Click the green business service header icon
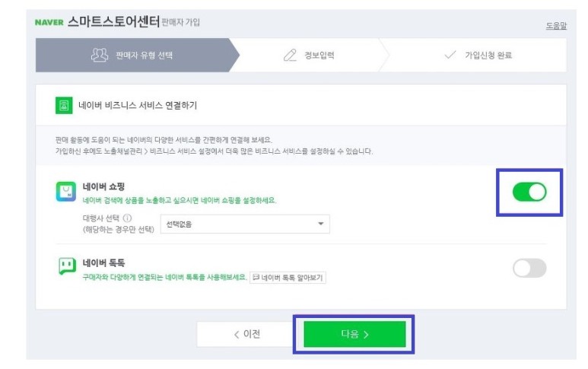Screen dimensions: 588x369 click(x=64, y=106)
